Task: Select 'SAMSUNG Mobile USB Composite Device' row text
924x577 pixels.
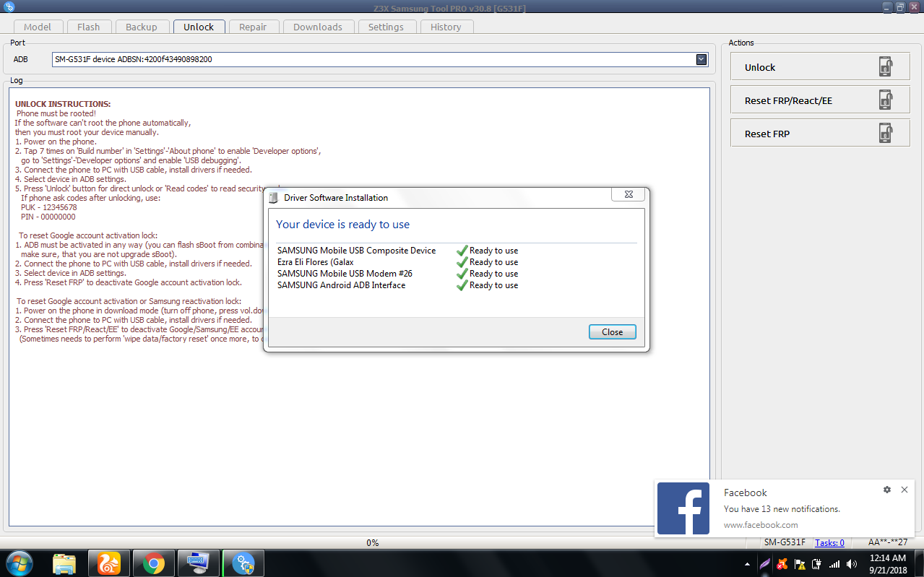Action: pos(356,251)
